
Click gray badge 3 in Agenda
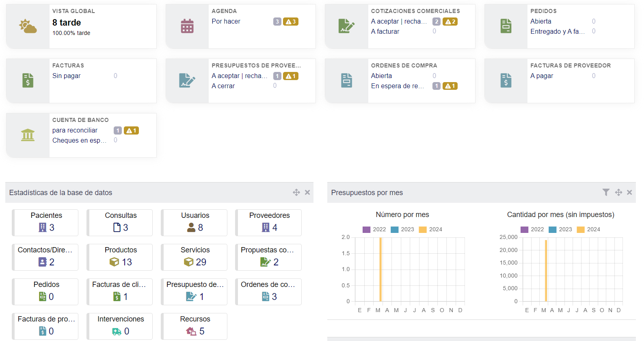277,22
